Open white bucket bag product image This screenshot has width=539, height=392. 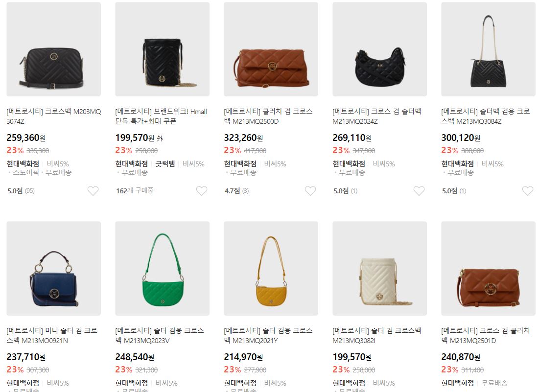379,268
